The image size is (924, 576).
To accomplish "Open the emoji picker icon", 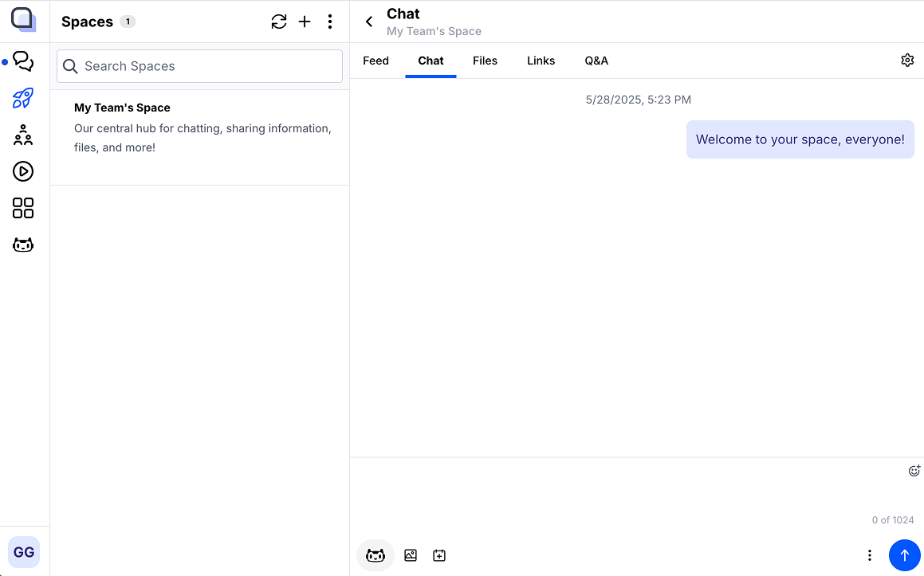I will click(914, 470).
